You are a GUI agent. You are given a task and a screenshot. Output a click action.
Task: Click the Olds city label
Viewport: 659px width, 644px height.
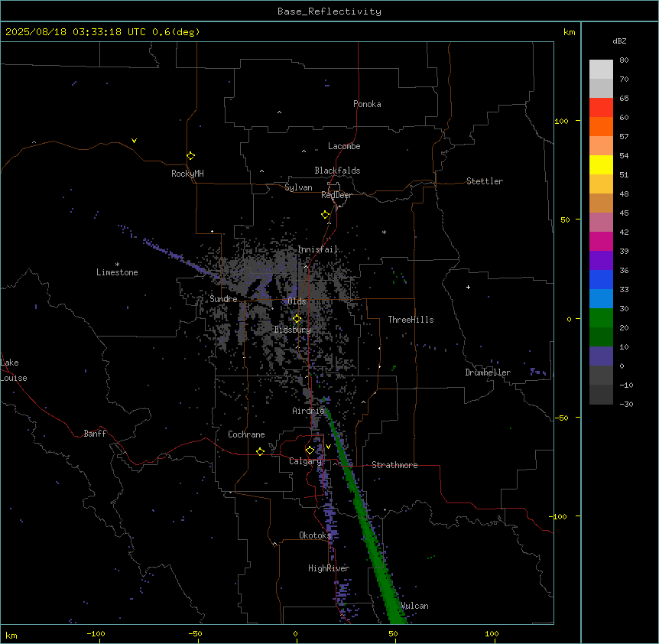pos(297,301)
